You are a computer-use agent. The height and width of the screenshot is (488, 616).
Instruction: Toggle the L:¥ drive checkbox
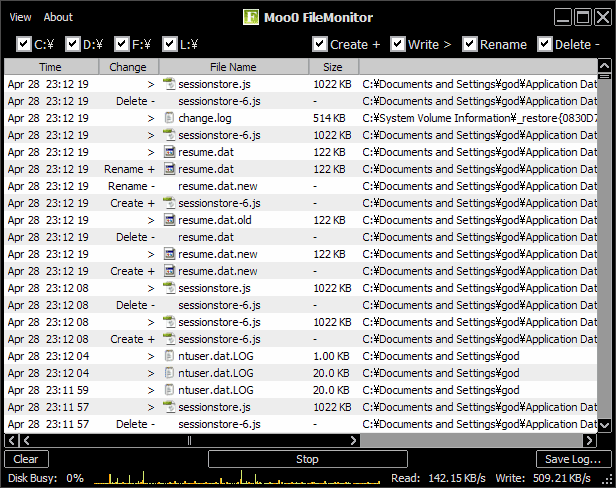(x=170, y=44)
